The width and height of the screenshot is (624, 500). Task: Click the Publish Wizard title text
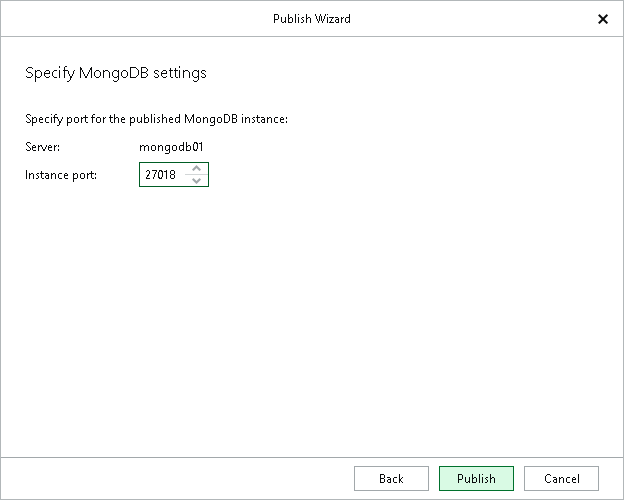tap(311, 19)
